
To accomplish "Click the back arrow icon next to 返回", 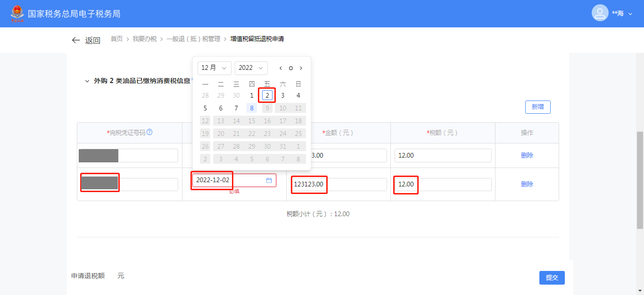I will 75,41.
